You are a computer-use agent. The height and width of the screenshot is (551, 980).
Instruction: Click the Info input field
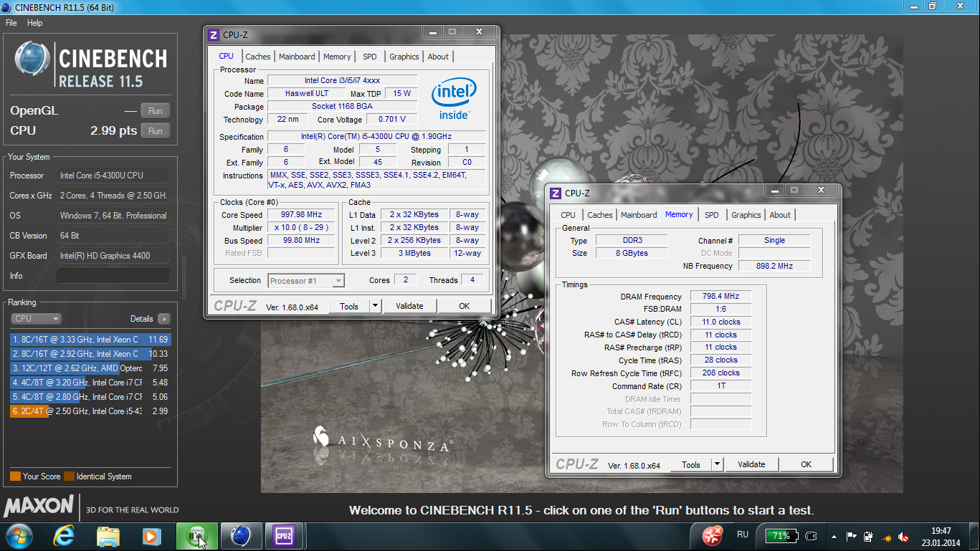113,276
